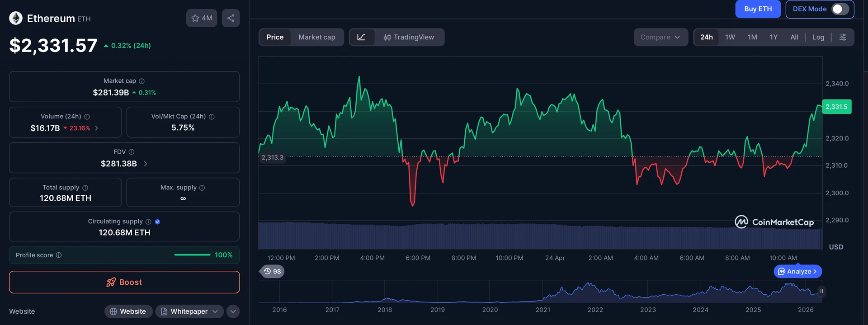Click the Analyze button
This screenshot has height=325, width=868.
pyautogui.click(x=798, y=271)
